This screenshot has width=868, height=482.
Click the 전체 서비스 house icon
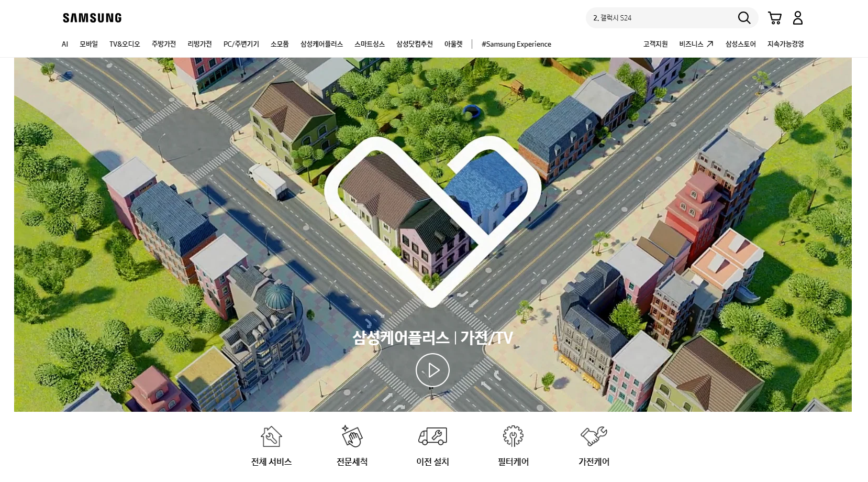click(271, 436)
